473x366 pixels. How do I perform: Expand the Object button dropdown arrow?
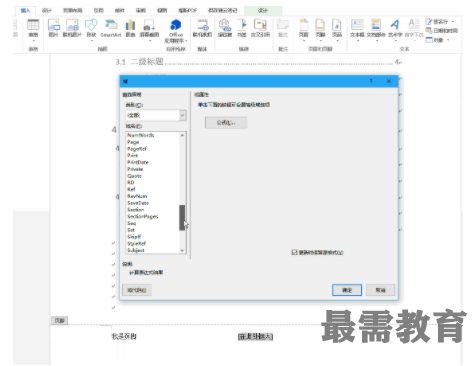pyautogui.click(x=448, y=40)
